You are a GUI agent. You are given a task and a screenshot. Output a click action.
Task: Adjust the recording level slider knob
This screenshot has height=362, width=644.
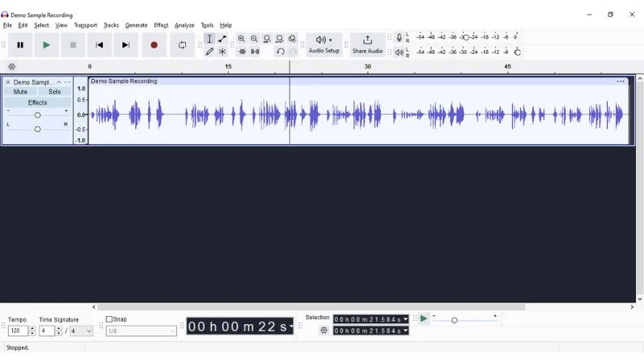(x=466, y=37)
